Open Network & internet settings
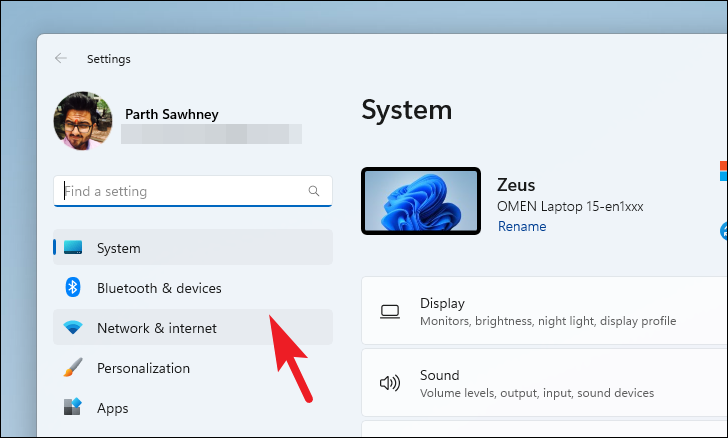 [193, 328]
